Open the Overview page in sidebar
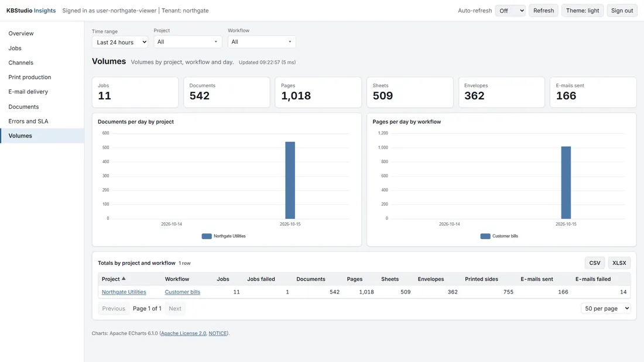 42,33
